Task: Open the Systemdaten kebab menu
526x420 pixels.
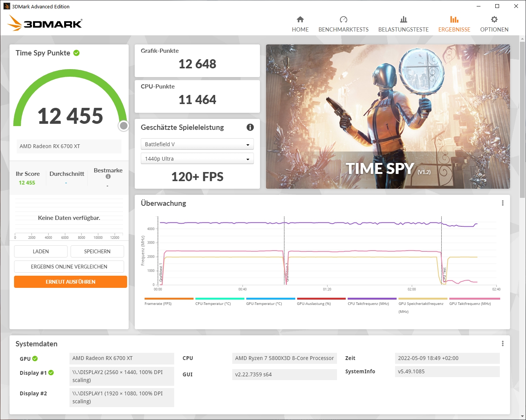Action: coord(502,343)
